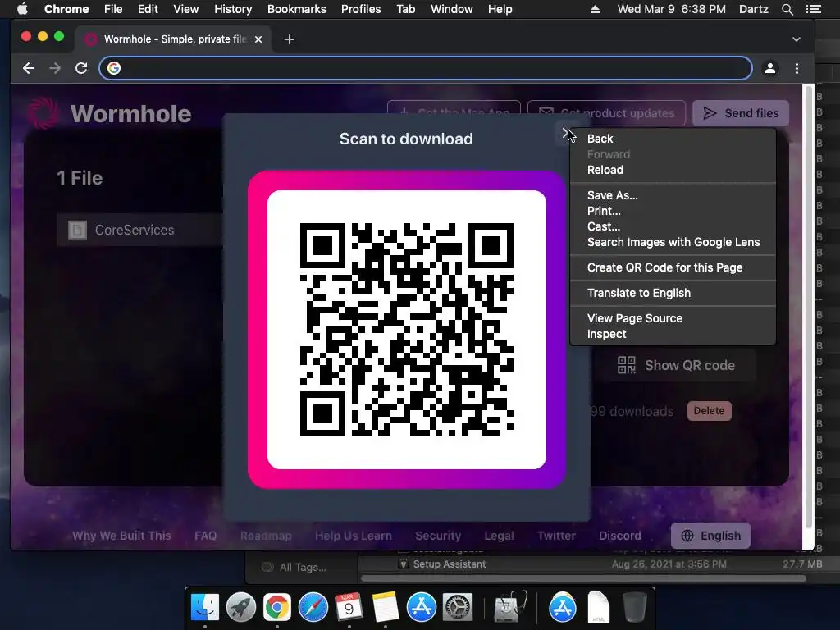
Task: Click the Finder window horizontal scrollbar
Action: click(x=583, y=578)
